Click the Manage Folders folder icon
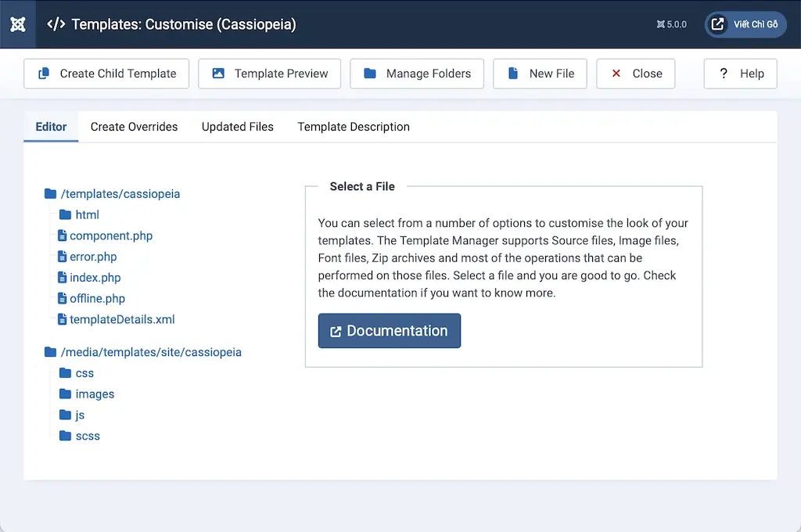The height and width of the screenshot is (532, 801). pos(370,74)
